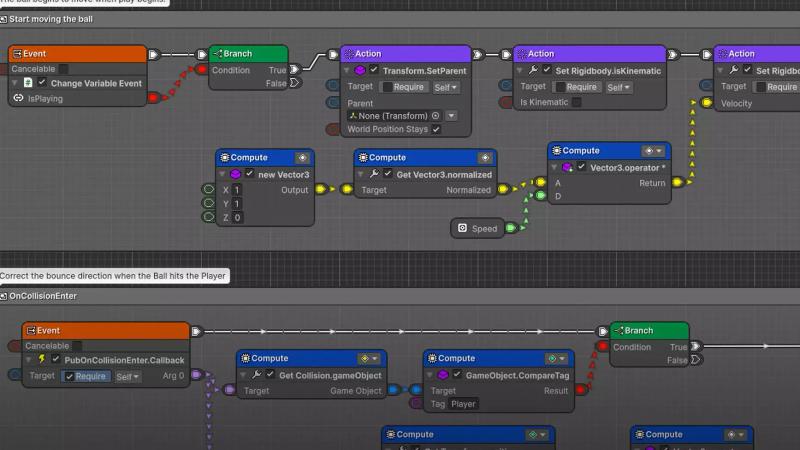The height and width of the screenshot is (450, 800).
Task: Click the False output port of the top Branch
Action: [294, 83]
